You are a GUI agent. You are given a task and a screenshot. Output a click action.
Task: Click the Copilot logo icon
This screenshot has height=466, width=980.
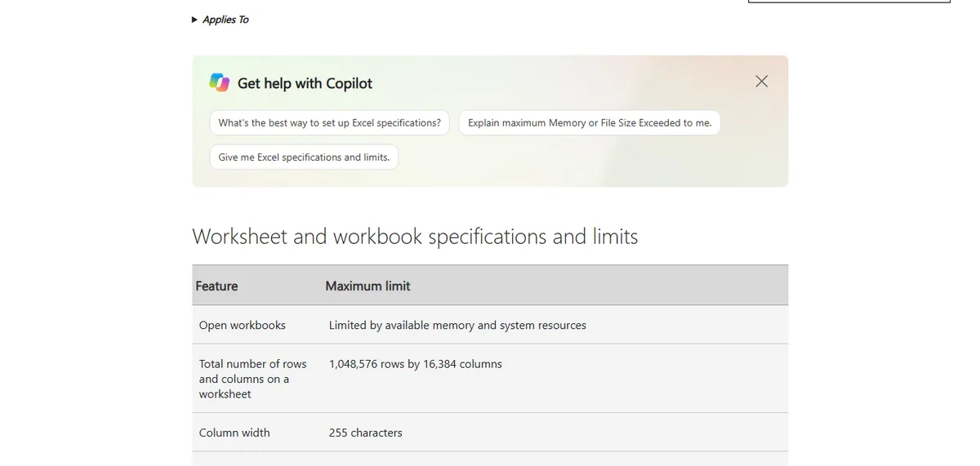219,82
